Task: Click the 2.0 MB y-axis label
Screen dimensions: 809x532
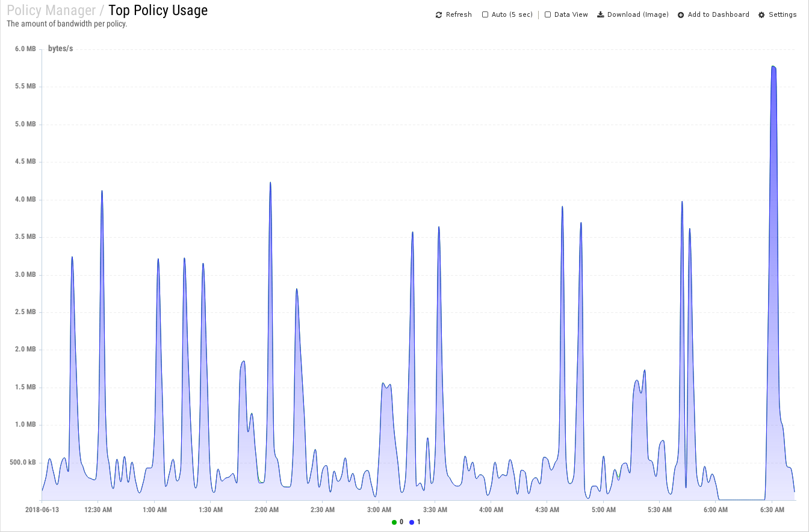Action: [x=26, y=349]
